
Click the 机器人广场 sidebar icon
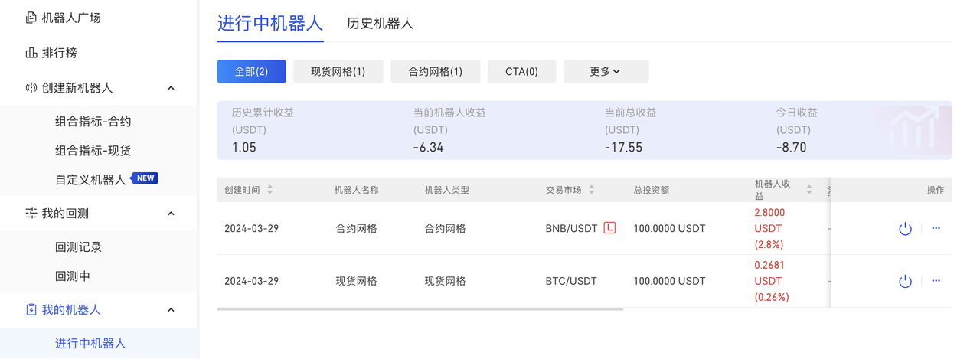pyautogui.click(x=31, y=18)
